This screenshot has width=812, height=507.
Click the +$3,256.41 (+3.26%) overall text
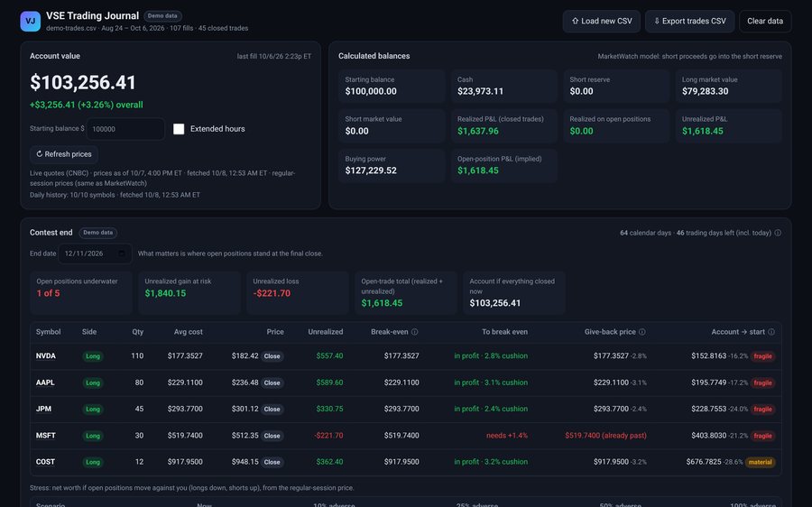[86, 105]
